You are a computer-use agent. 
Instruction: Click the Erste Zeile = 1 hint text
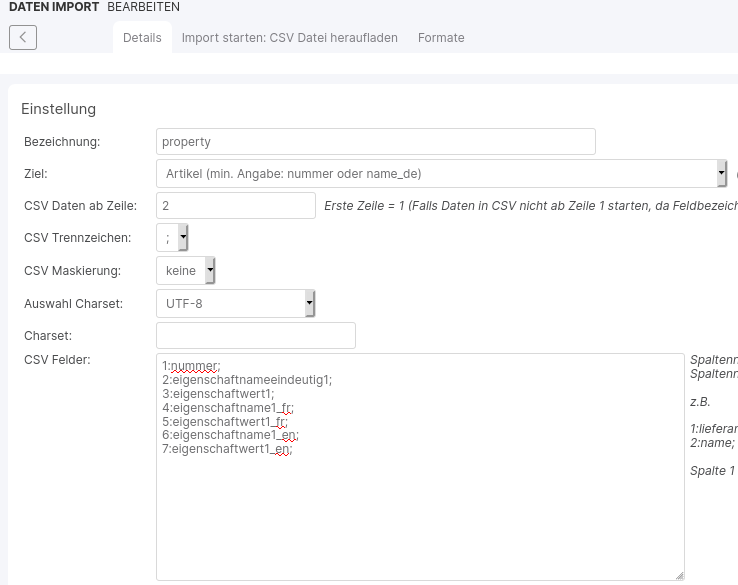coord(531,206)
